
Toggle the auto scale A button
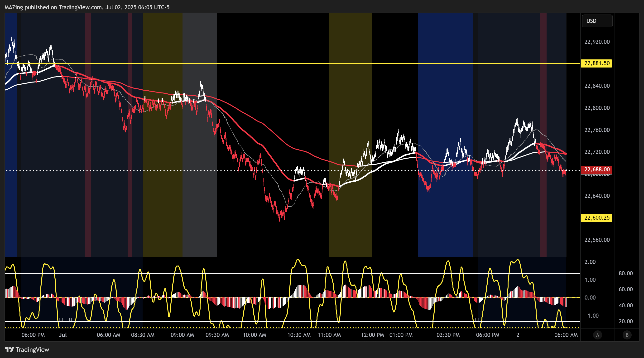coord(597,335)
